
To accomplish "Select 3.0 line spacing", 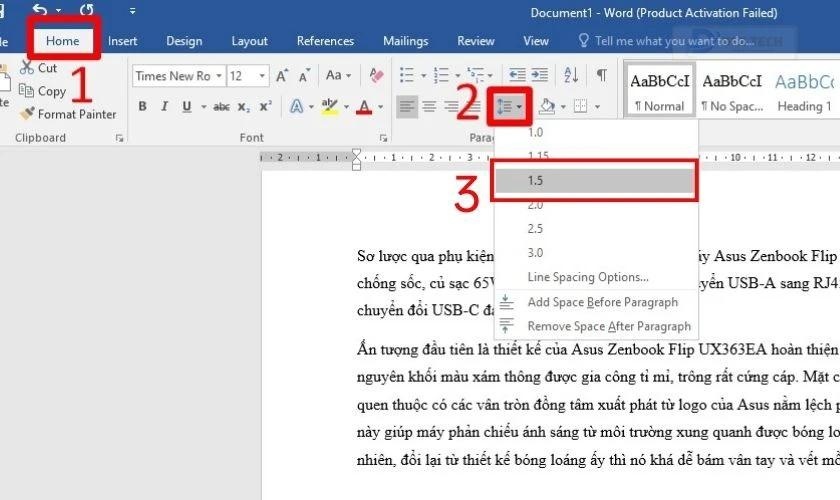I will click(x=596, y=253).
